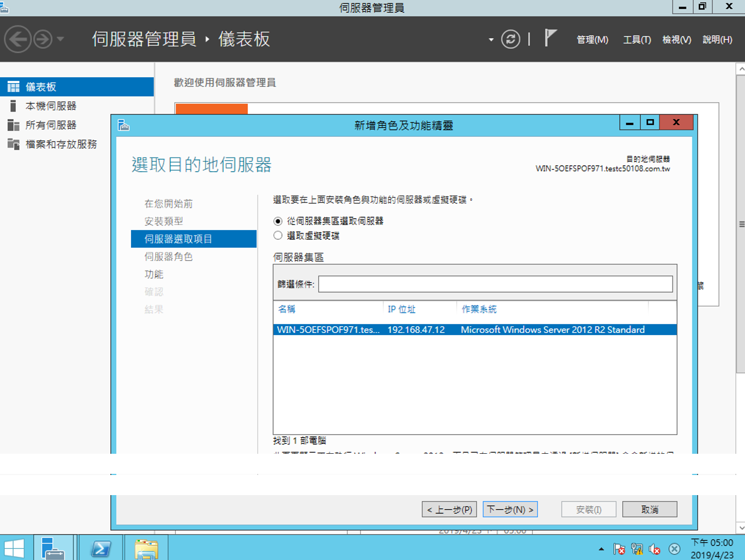This screenshot has height=560, width=745.
Task: Open the 檢視(V) menu
Action: pyautogui.click(x=677, y=40)
